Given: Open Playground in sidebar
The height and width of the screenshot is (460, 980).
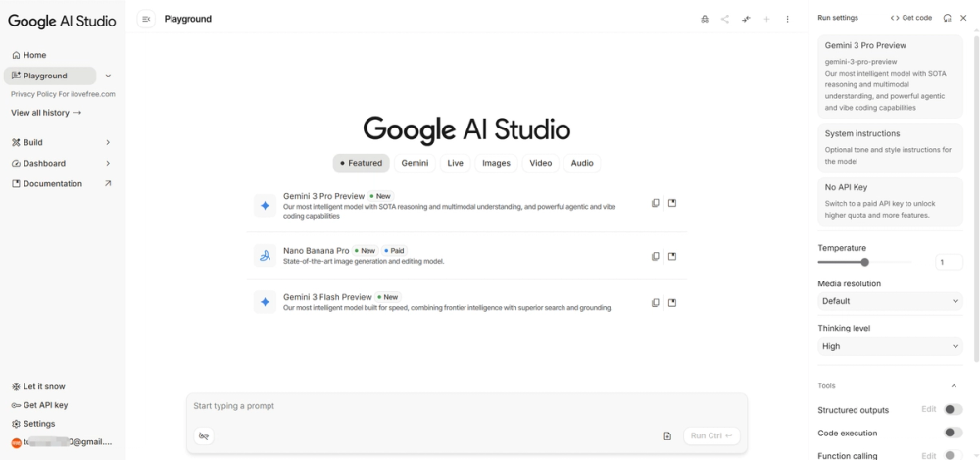Looking at the screenshot, I should tap(50, 76).
